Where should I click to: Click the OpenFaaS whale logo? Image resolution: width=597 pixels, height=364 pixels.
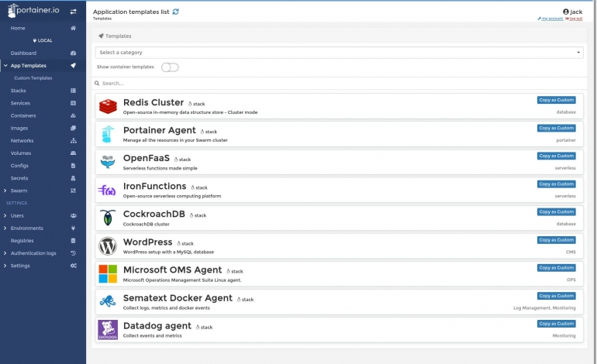108,162
